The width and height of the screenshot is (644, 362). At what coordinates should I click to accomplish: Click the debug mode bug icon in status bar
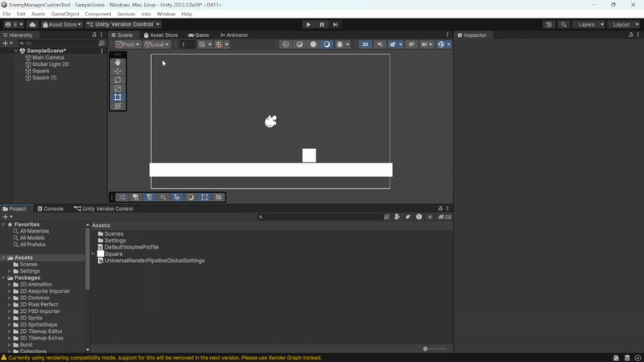click(x=616, y=358)
